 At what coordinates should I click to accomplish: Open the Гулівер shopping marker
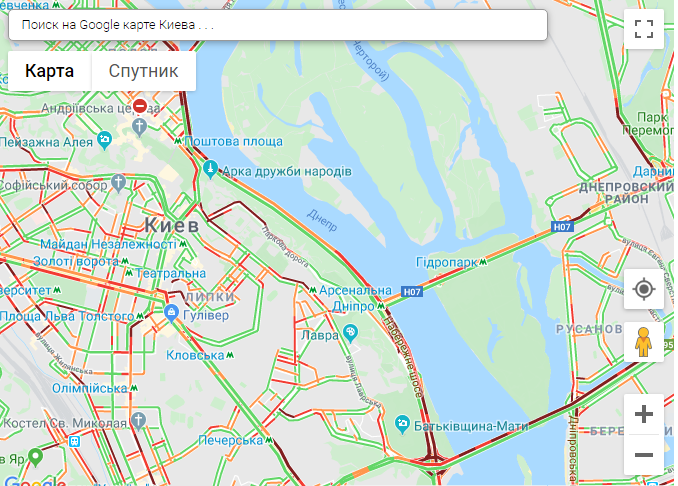click(x=172, y=313)
